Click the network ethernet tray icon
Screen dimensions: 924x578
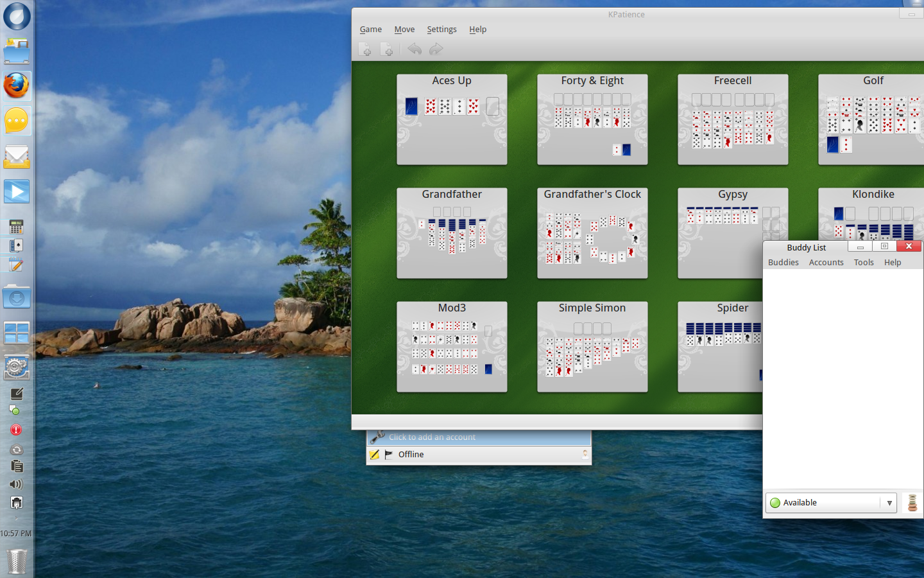(17, 502)
